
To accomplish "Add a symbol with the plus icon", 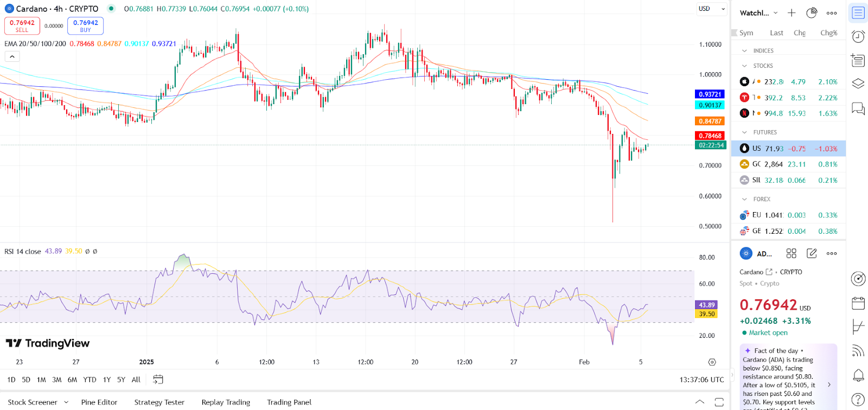I will click(792, 13).
